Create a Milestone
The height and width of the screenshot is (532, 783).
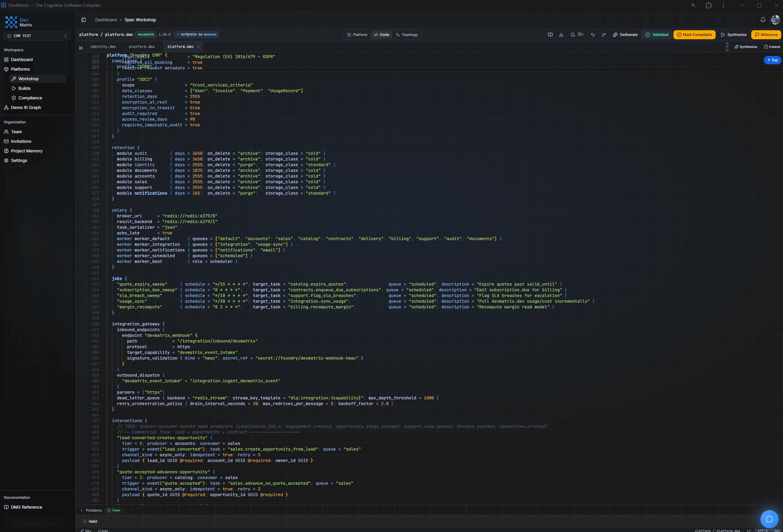[766, 35]
